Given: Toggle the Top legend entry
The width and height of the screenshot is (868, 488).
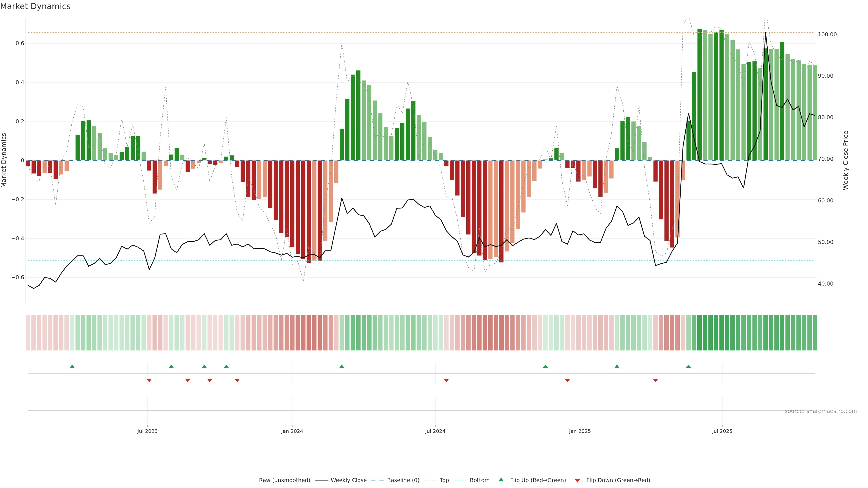Looking at the screenshot, I should pyautogui.click(x=444, y=480).
